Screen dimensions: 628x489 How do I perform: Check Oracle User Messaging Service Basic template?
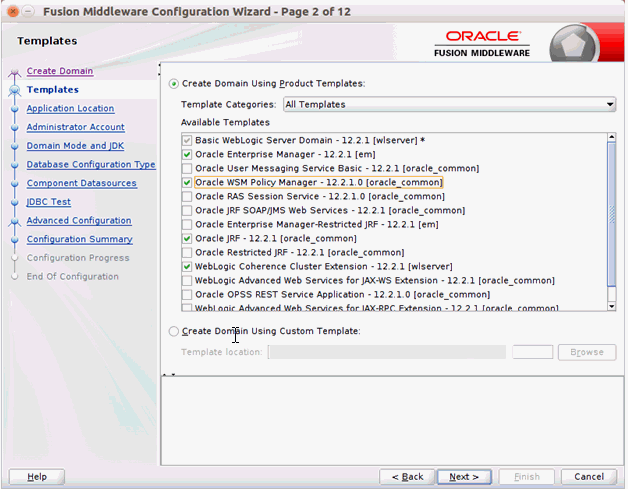click(x=187, y=169)
